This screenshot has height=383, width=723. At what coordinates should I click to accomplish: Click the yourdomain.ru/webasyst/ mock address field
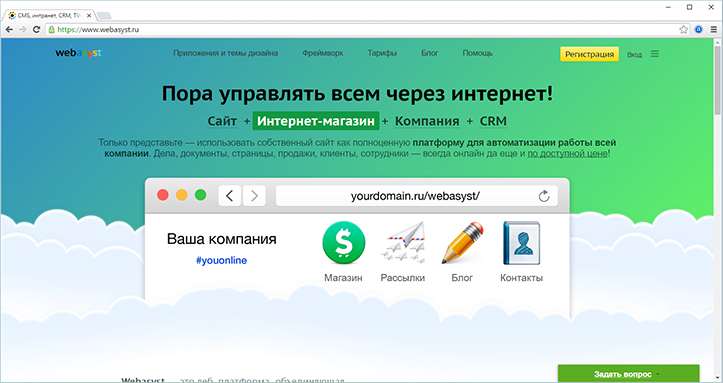(417, 196)
